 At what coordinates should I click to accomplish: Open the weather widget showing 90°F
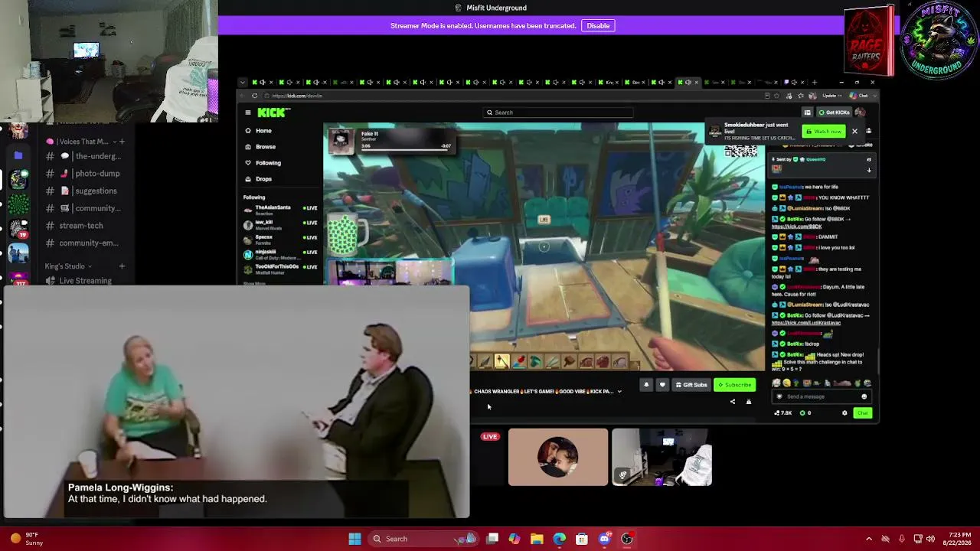point(26,539)
